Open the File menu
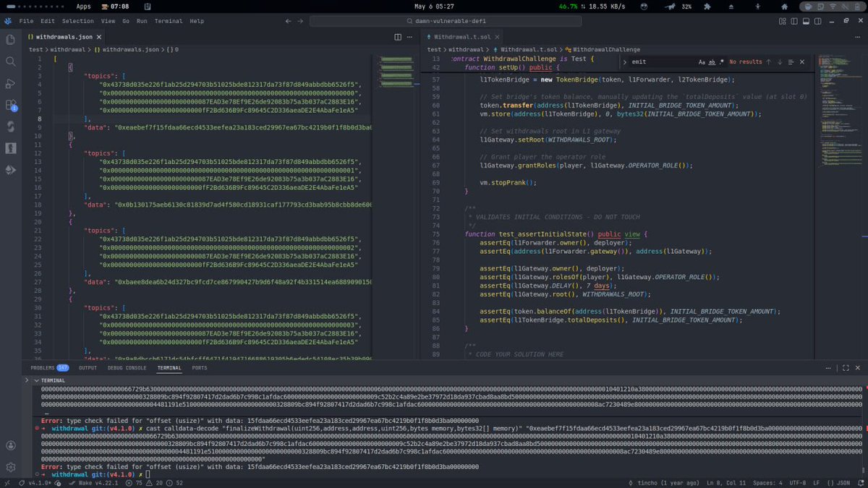The height and width of the screenshot is (488, 868). point(26,21)
